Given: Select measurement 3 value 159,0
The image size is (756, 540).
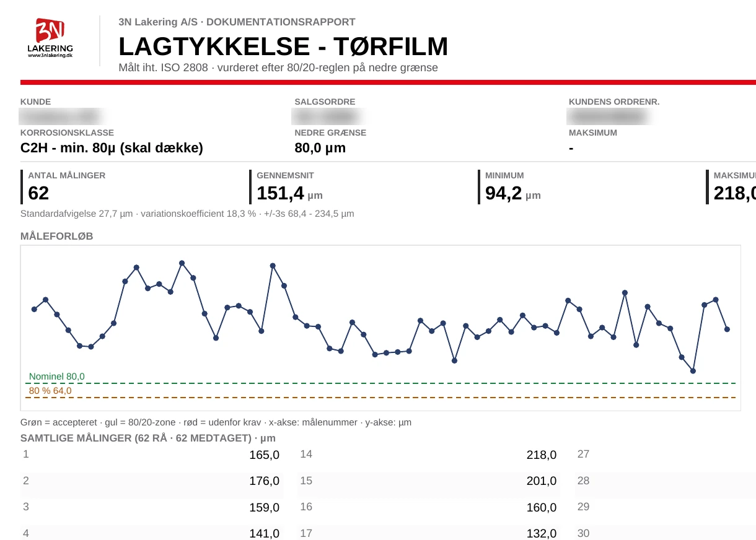Looking at the screenshot, I should [x=265, y=507].
